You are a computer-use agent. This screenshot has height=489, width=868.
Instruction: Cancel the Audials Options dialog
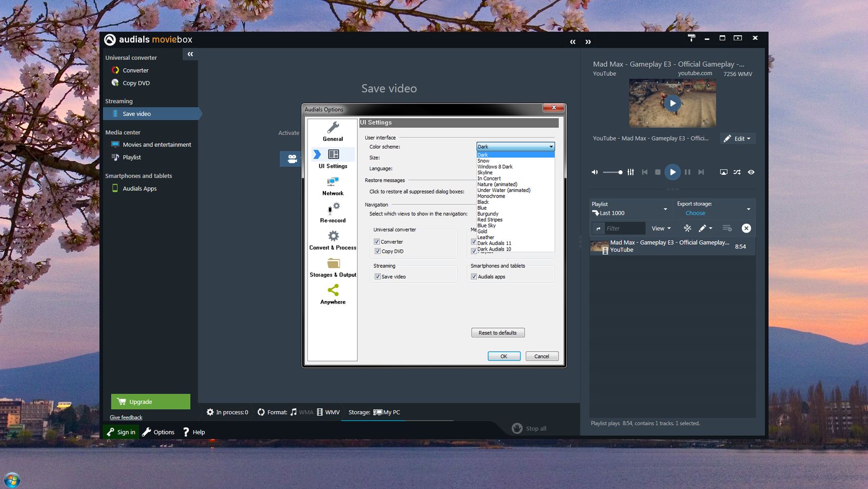[541, 356]
